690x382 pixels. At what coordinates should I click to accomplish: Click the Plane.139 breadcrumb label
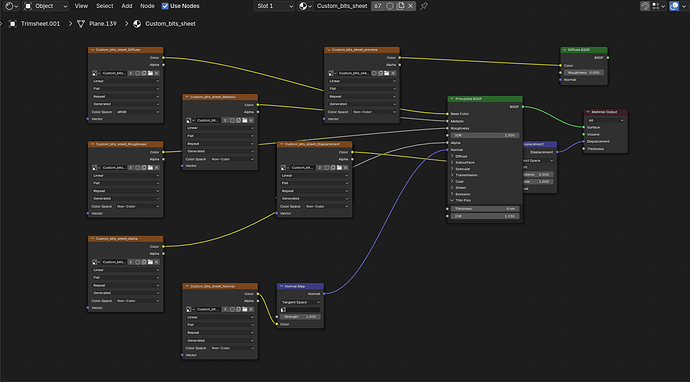point(103,24)
